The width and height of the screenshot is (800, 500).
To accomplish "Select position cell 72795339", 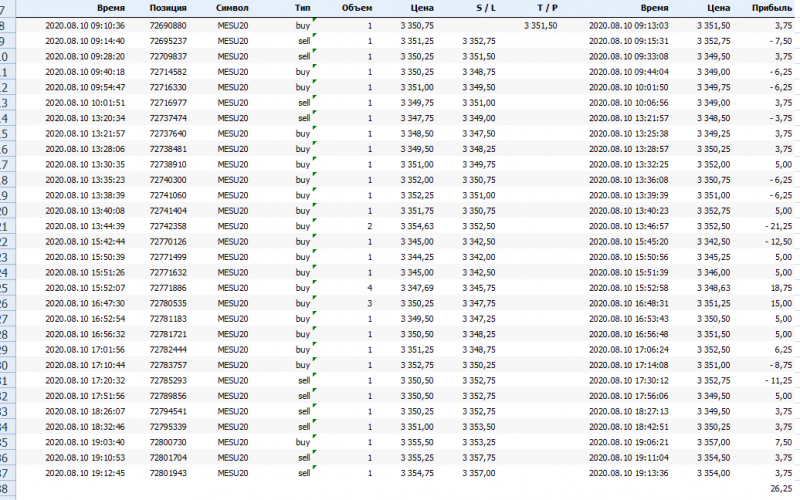I will tap(168, 427).
